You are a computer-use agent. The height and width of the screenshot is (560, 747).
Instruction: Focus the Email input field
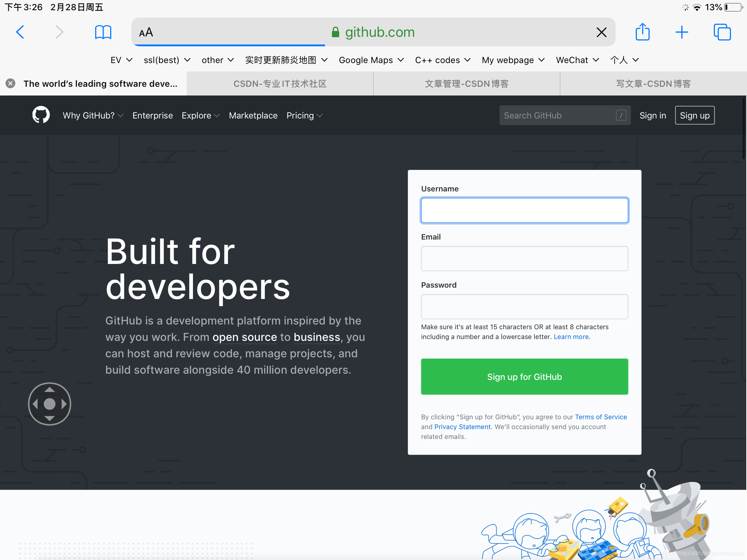pos(525,258)
